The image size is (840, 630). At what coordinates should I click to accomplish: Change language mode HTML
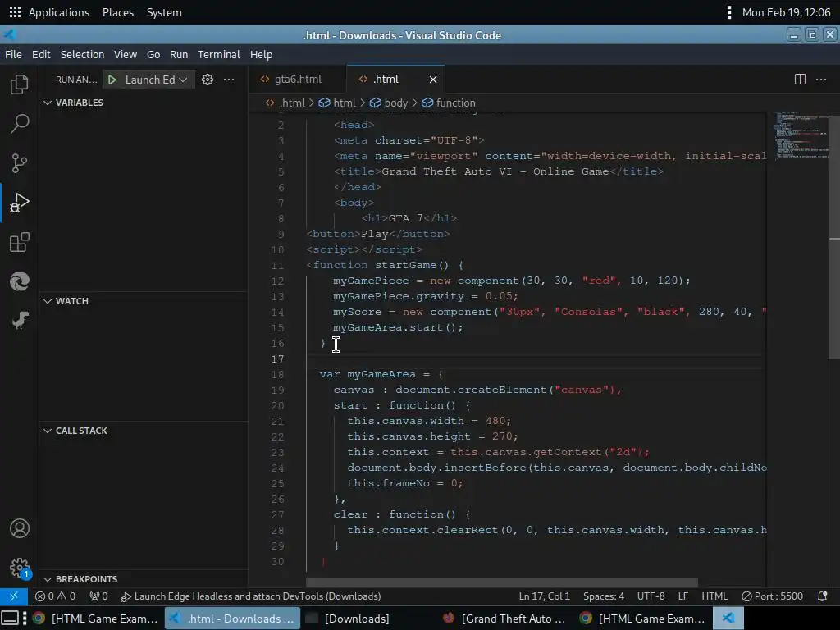(714, 596)
